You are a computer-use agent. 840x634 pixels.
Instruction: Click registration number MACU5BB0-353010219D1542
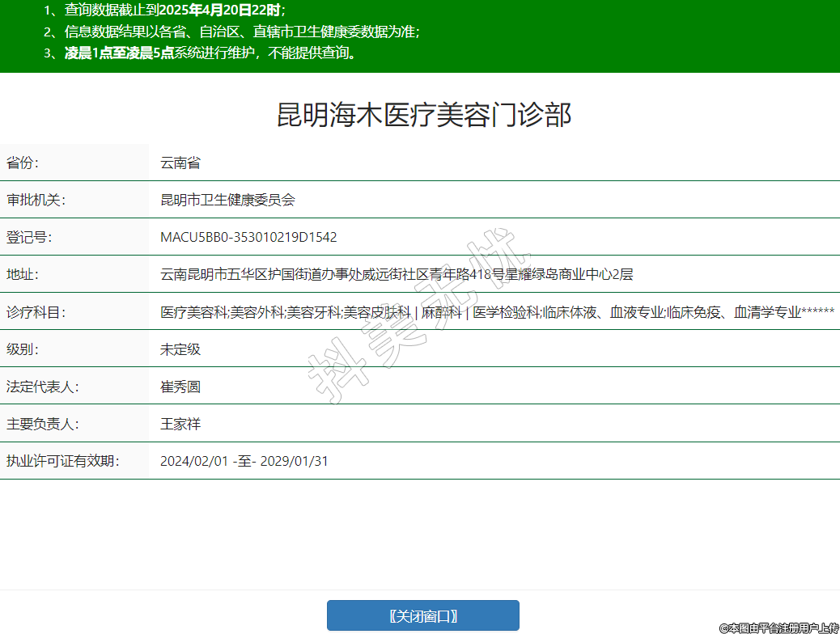click(248, 237)
